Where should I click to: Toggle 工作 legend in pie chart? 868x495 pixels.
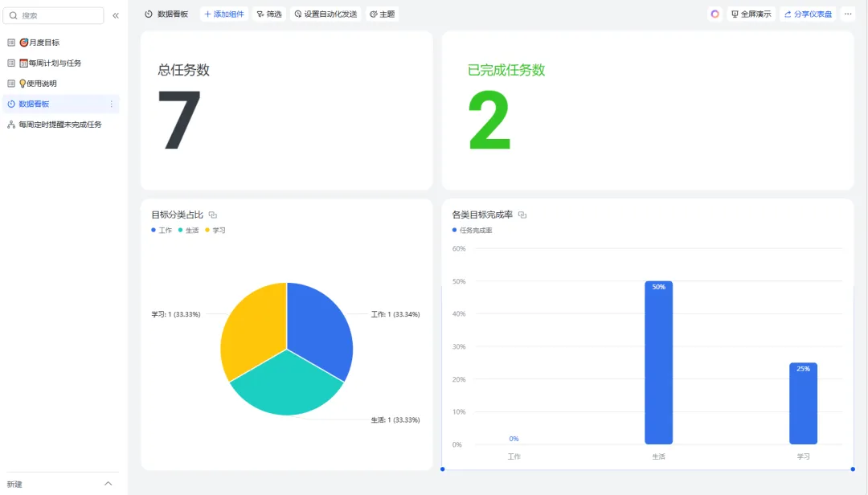pyautogui.click(x=162, y=231)
